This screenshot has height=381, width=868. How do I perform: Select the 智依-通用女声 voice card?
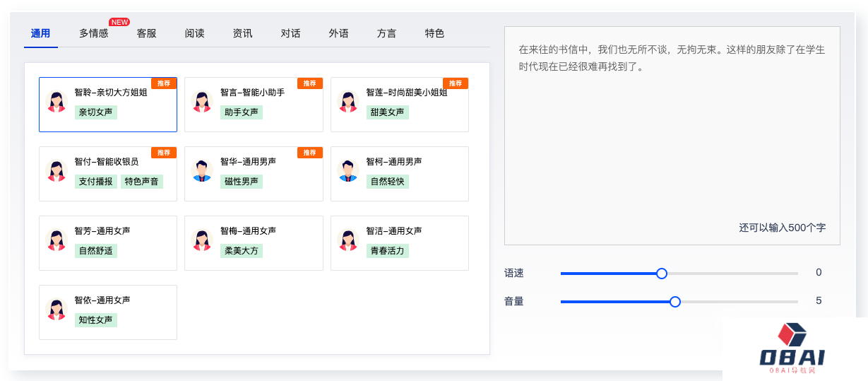[x=108, y=312]
